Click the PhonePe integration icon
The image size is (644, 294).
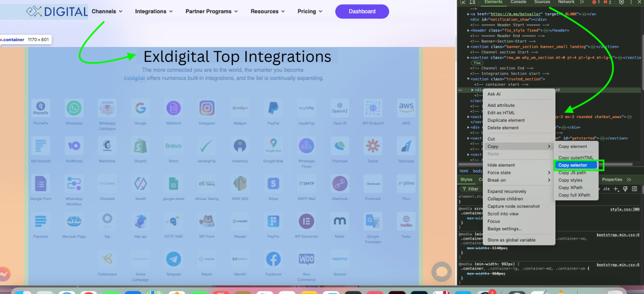pos(40,108)
